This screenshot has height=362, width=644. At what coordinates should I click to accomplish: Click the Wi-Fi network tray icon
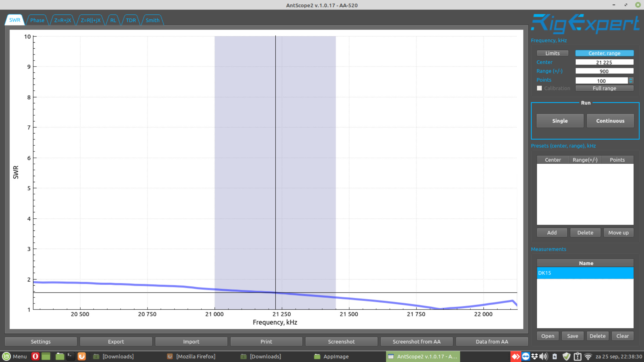(x=588, y=356)
